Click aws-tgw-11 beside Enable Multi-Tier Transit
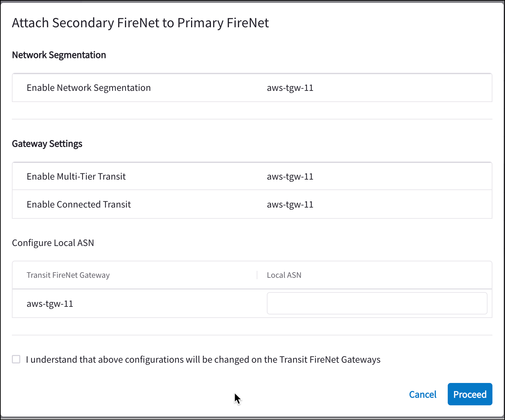505x420 pixels. 290,176
